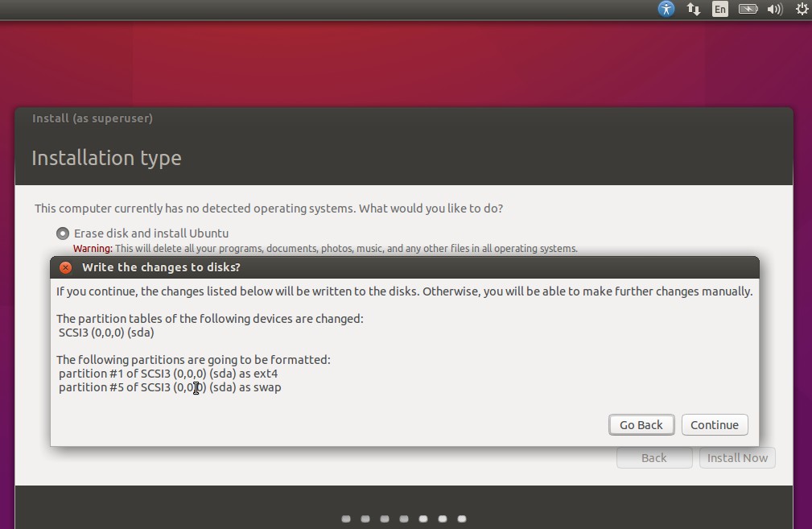Viewport: 812px width, 529px height.
Task: Open the En keyboard layout indicator
Action: 719,10
